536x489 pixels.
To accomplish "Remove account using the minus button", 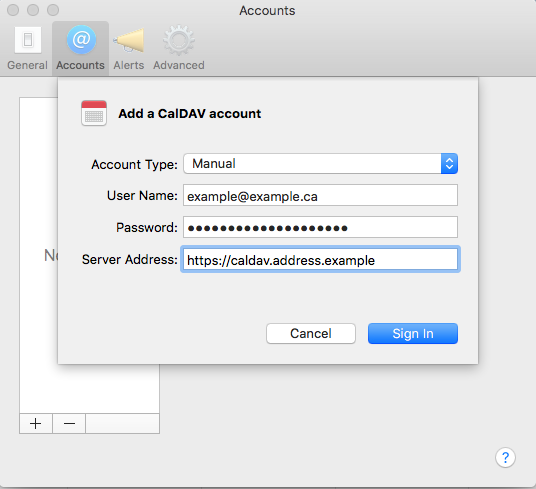I will 69,423.
